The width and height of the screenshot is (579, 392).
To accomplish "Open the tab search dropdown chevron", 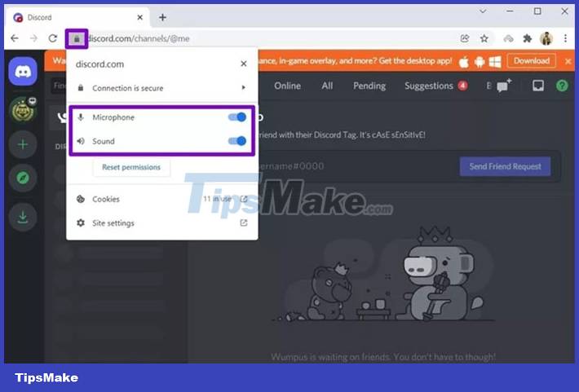I will (483, 11).
